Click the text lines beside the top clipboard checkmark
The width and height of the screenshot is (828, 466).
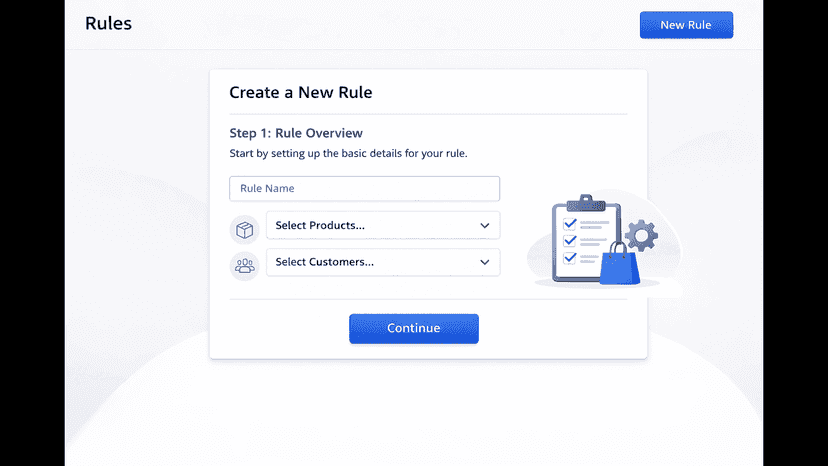[595, 225]
